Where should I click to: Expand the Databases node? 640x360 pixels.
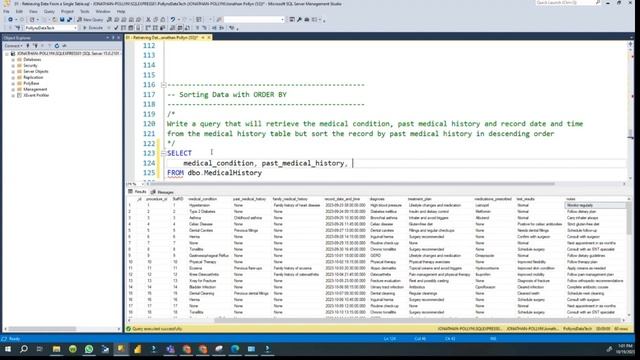[13, 60]
